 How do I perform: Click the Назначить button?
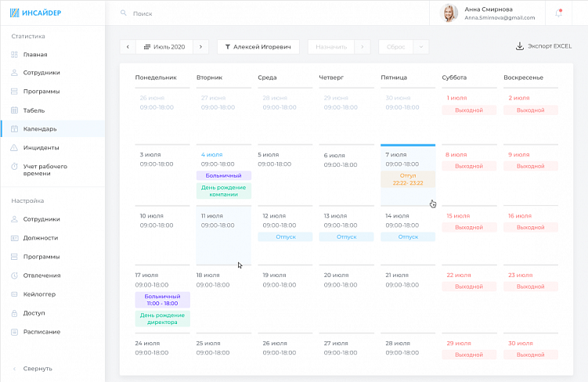point(330,47)
